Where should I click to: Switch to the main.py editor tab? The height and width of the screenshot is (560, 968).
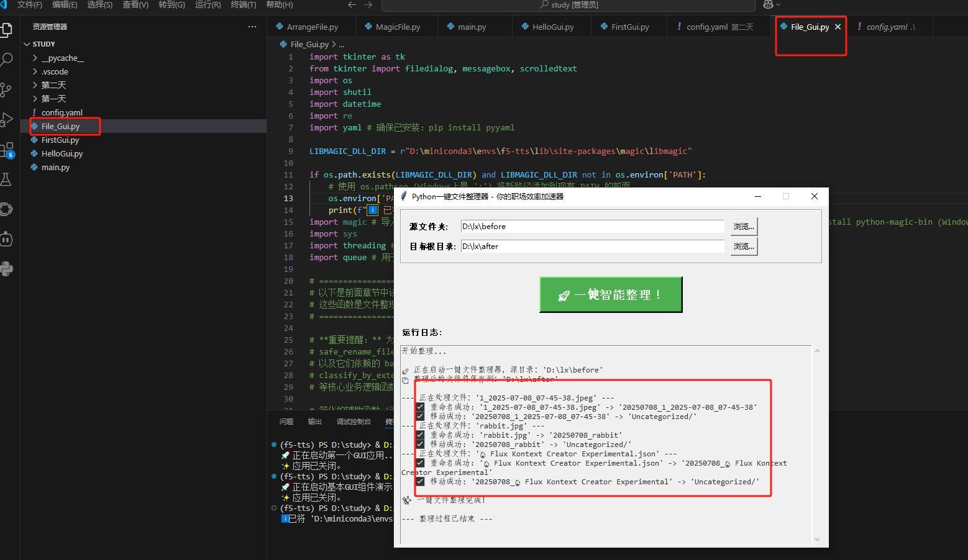(472, 27)
